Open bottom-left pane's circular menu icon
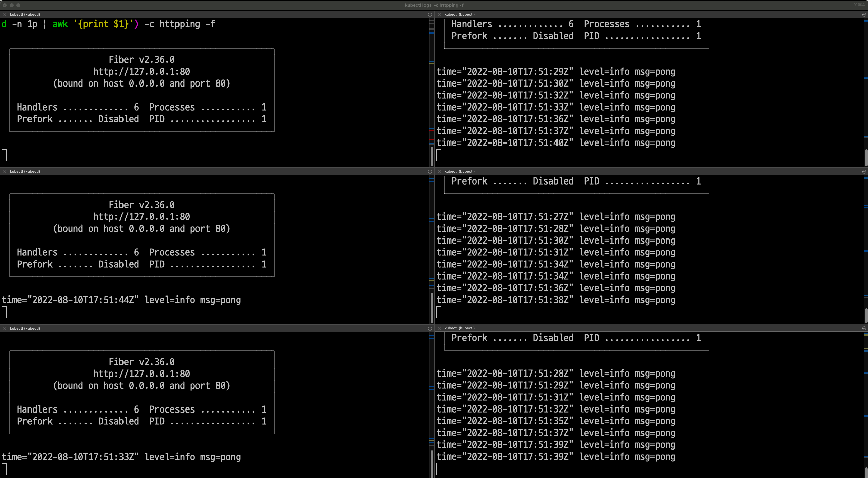Screen dimensions: 868x478 pyautogui.click(x=430, y=329)
